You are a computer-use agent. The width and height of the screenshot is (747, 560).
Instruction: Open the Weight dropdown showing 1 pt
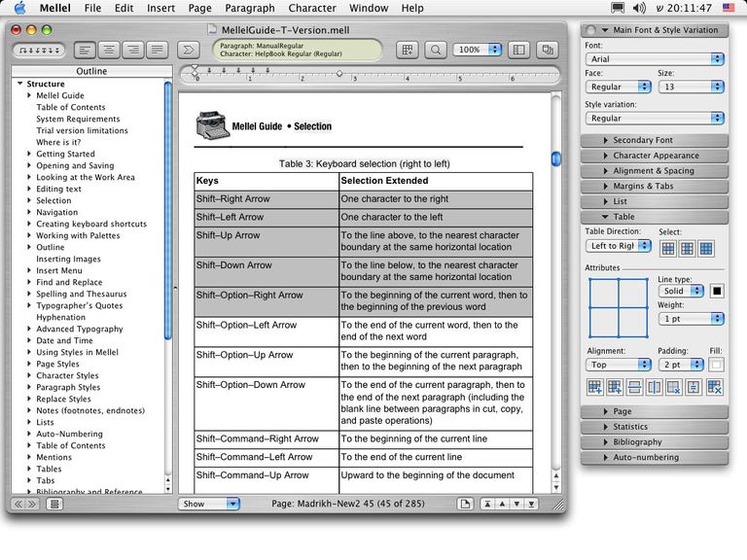[x=691, y=319]
